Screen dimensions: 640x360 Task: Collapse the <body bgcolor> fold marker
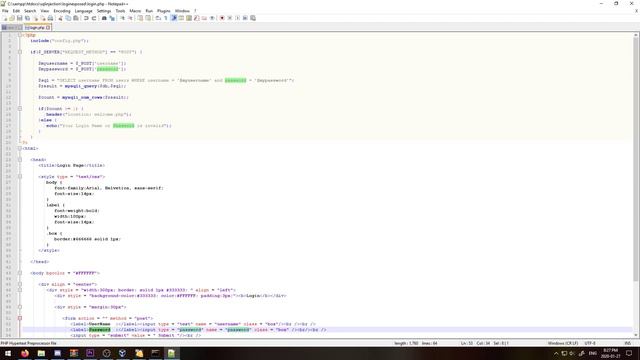[20, 273]
